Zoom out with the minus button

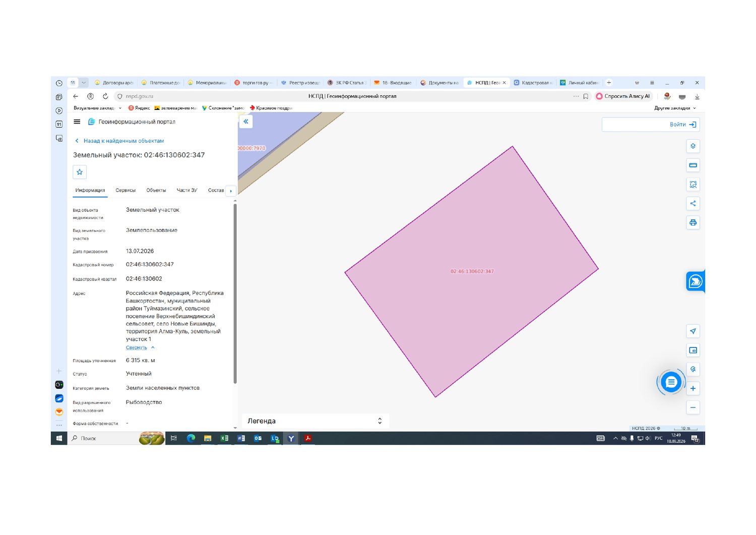(693, 408)
